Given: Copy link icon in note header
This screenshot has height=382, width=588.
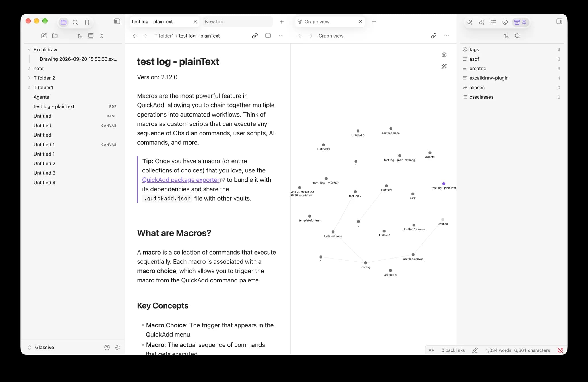Looking at the screenshot, I should click(x=255, y=36).
